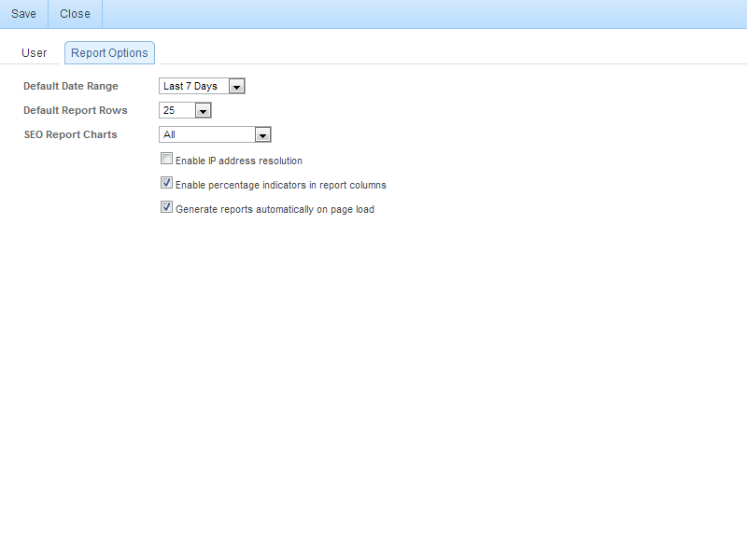Expand the SEO Report Charts dropdown
Image resolution: width=747 pixels, height=560 pixels.
[x=215, y=134]
